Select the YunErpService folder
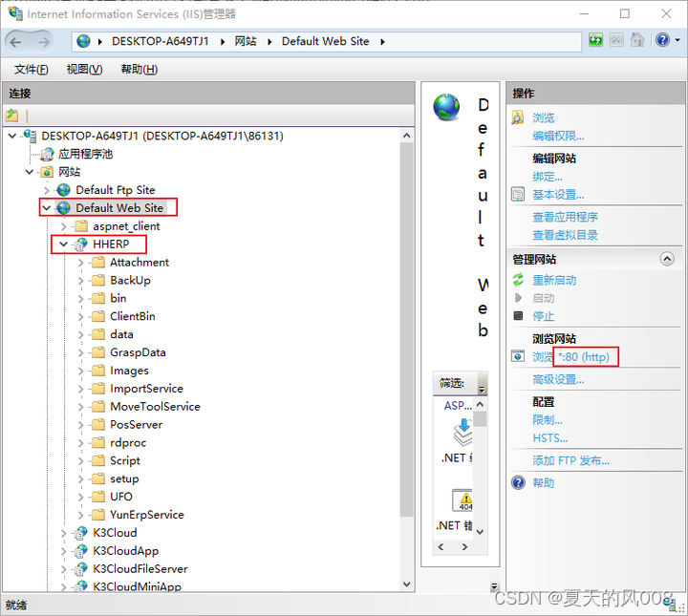The width and height of the screenshot is (688, 616). click(147, 515)
